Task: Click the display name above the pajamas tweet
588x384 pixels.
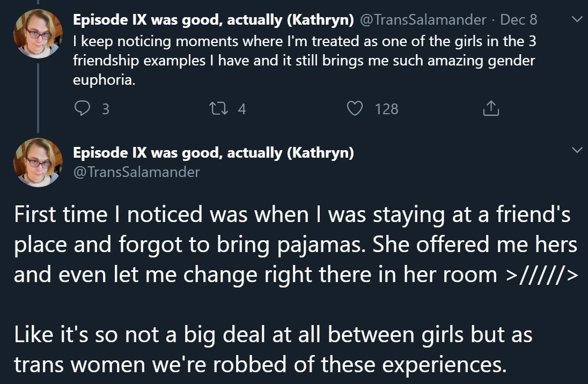Action: (x=213, y=153)
